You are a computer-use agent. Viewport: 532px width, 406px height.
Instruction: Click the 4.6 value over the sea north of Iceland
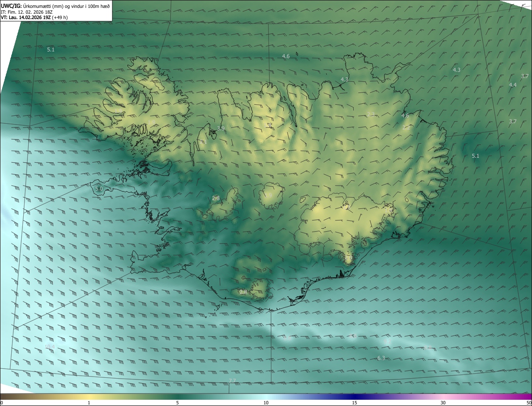[286, 56]
